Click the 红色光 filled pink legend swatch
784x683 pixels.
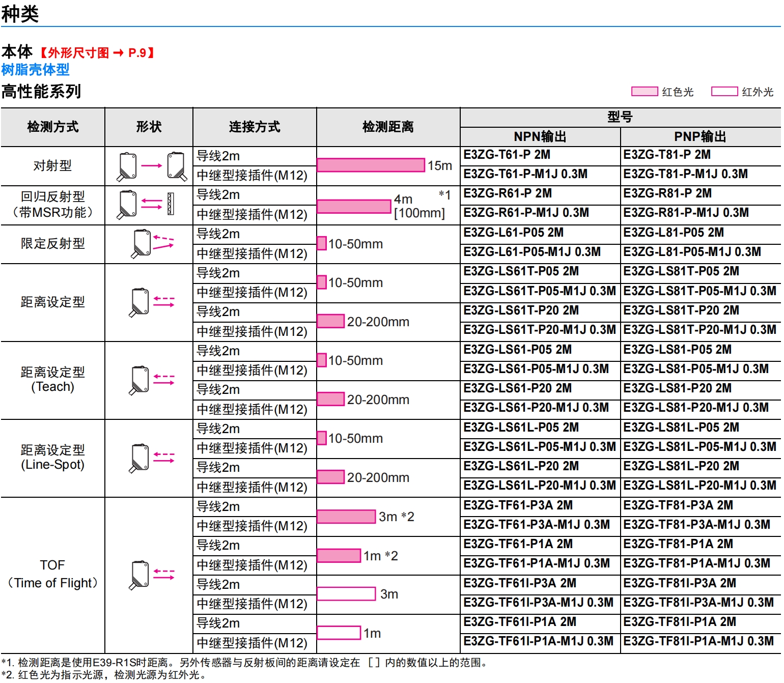click(645, 92)
